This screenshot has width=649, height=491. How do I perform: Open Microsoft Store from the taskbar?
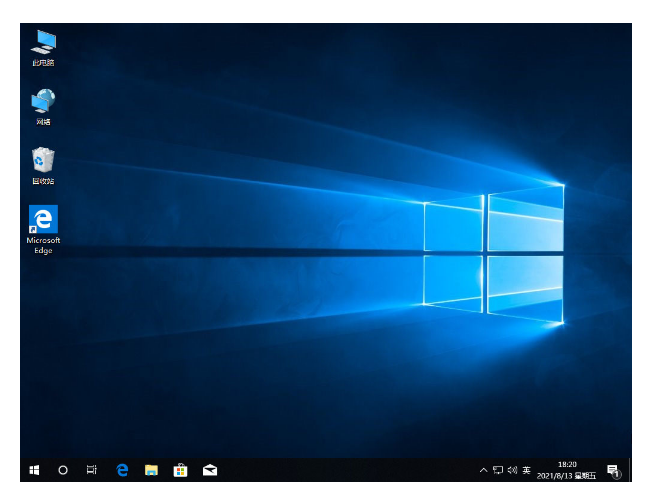click(x=180, y=469)
